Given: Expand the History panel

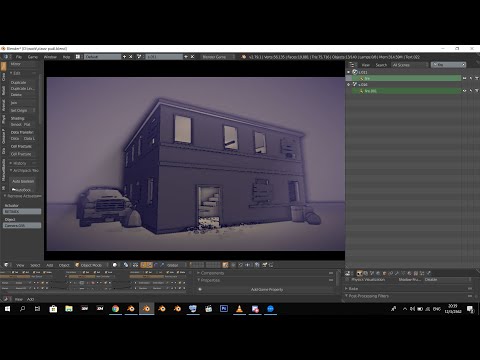Looking at the screenshot, I should tap(20, 163).
